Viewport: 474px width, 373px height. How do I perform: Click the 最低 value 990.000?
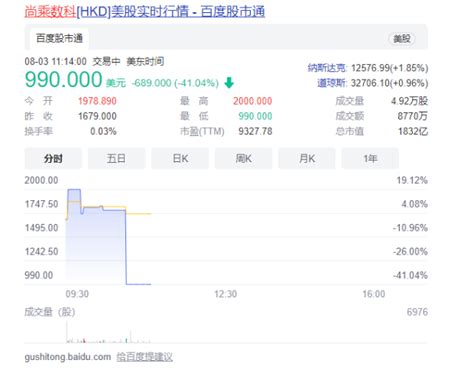tap(255, 116)
